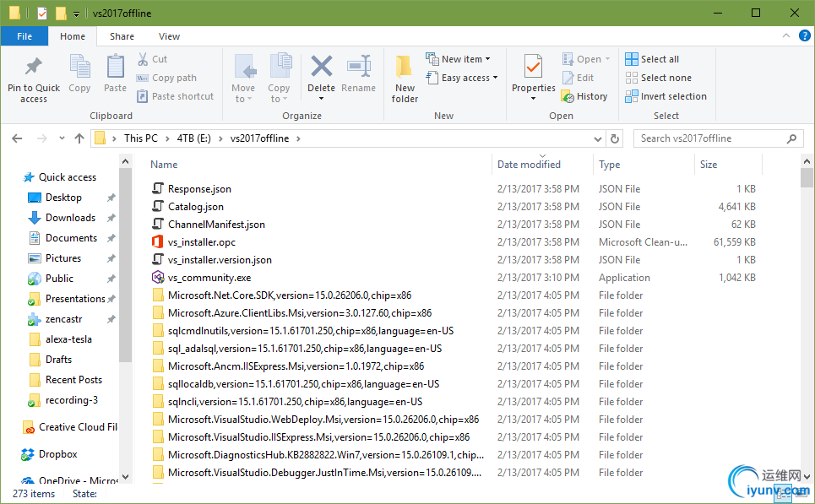This screenshot has height=504, width=815.
Task: Click the Edit button in Open group
Action: tap(578, 78)
